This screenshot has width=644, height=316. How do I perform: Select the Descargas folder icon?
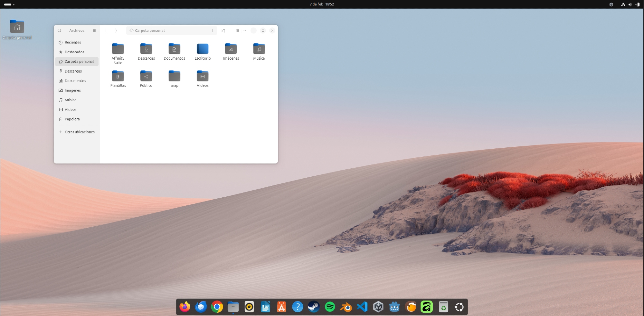coord(146,49)
